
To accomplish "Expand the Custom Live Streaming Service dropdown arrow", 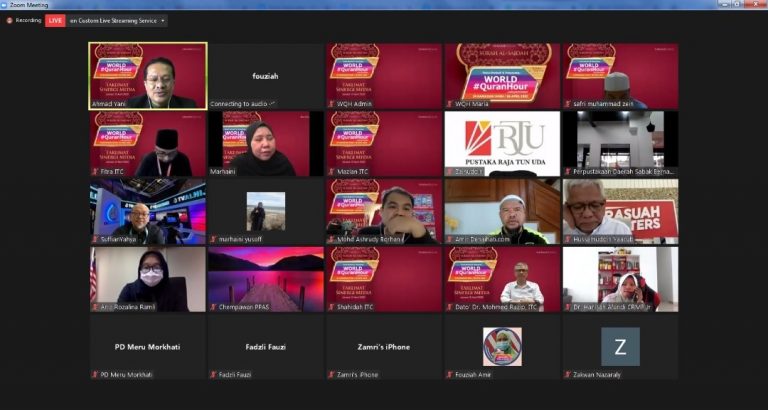I will (x=163, y=21).
